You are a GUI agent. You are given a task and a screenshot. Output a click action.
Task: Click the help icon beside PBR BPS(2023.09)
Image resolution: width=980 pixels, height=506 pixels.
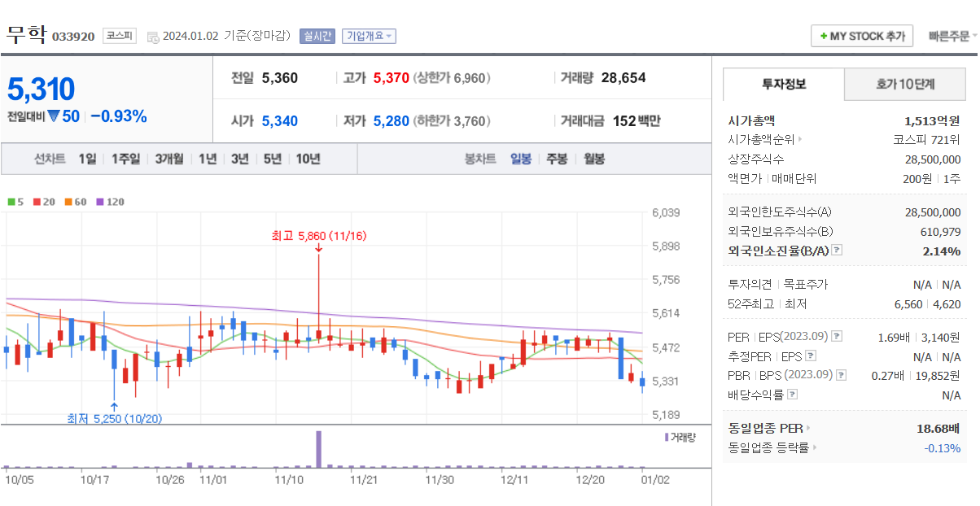click(x=842, y=375)
